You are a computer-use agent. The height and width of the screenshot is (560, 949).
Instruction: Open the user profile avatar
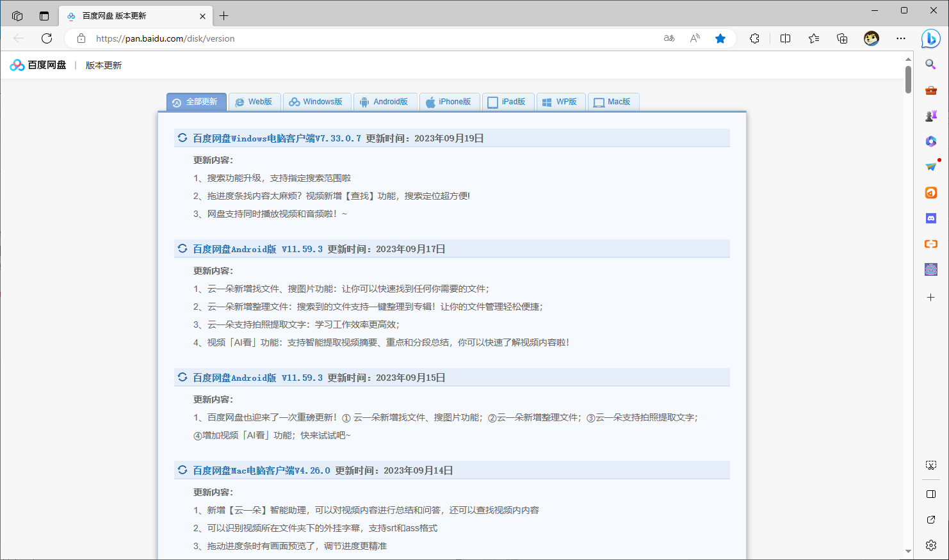point(872,38)
